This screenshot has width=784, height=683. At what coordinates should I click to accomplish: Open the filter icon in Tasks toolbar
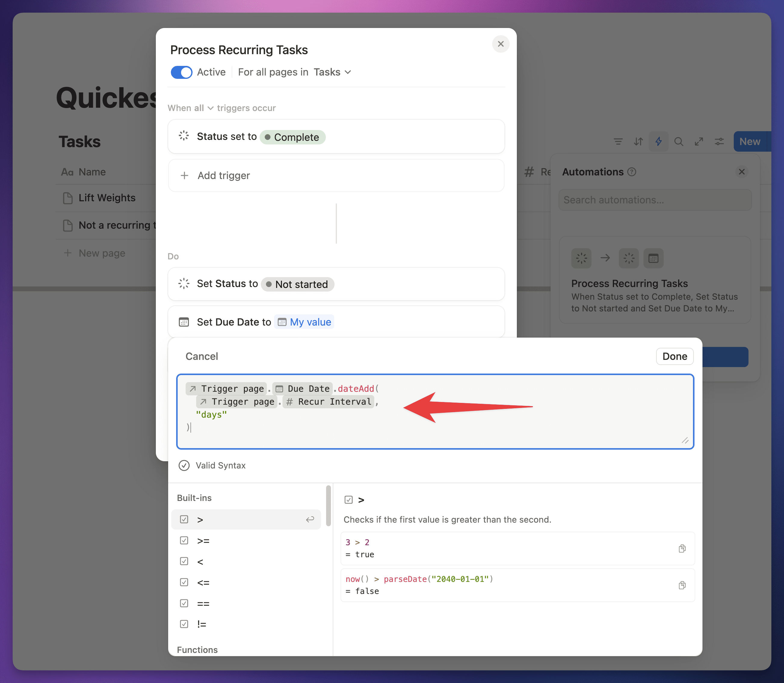coord(618,142)
